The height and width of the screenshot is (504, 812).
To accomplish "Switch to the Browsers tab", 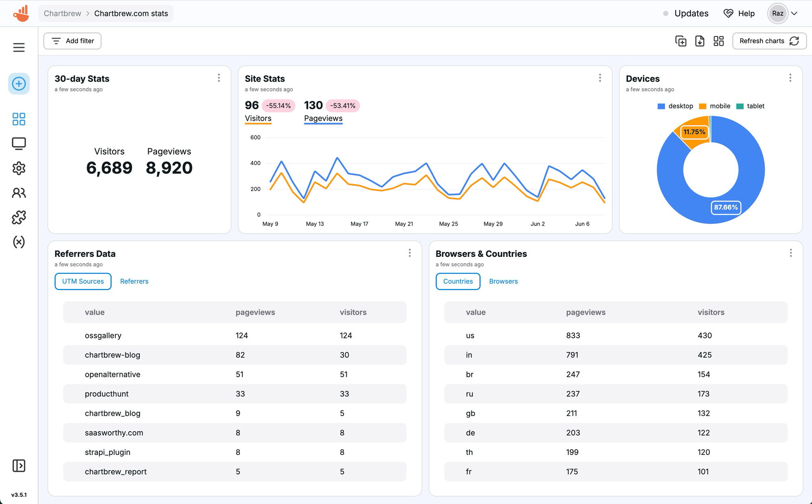I will coord(503,281).
